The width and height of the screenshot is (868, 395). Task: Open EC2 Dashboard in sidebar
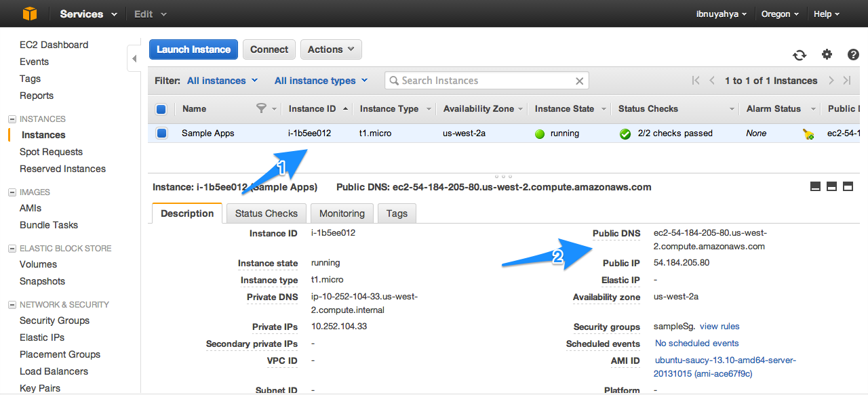pos(54,45)
